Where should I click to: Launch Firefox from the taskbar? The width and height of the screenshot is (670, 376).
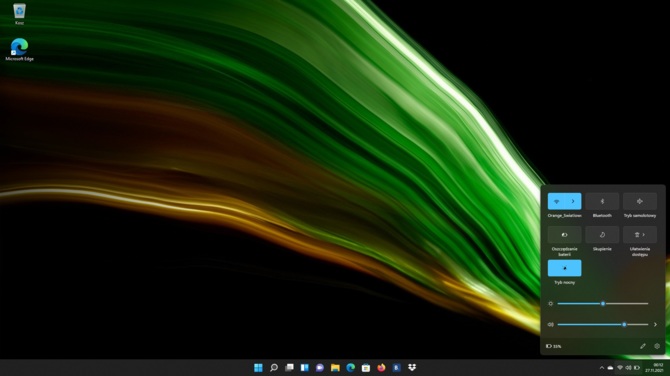pos(381,367)
